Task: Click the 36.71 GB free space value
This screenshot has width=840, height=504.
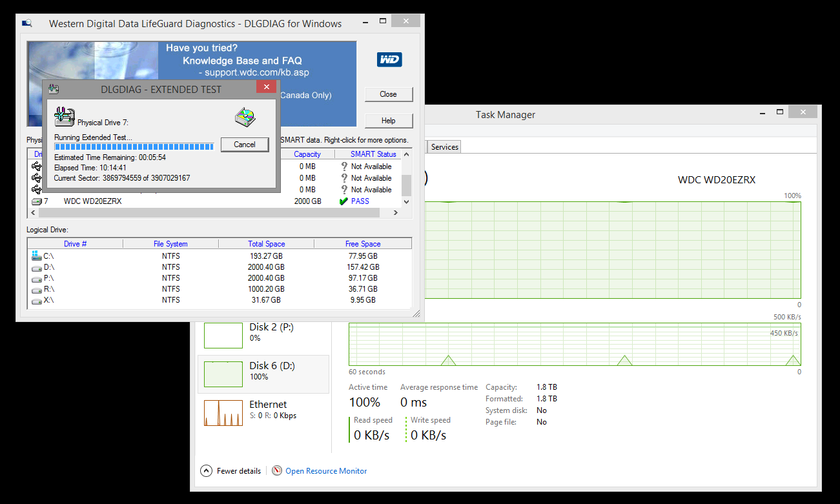Action: 363,289
